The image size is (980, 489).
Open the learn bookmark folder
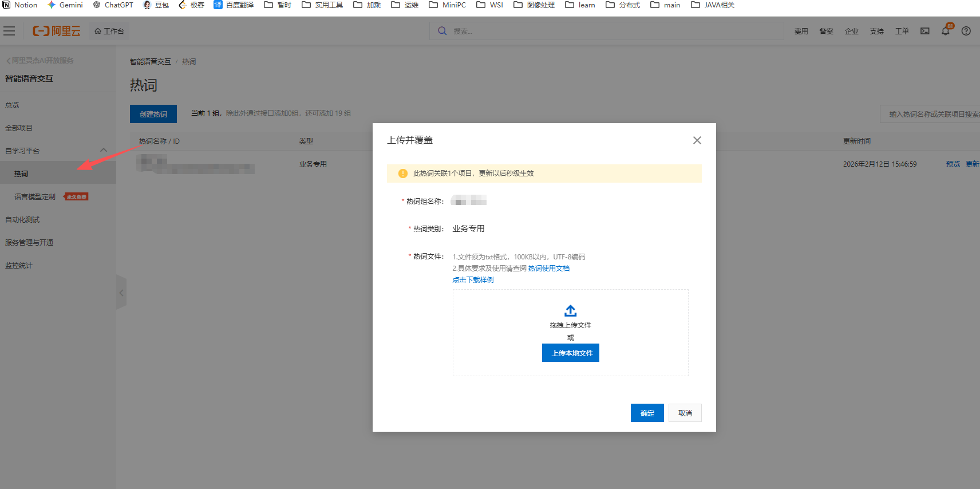click(580, 5)
